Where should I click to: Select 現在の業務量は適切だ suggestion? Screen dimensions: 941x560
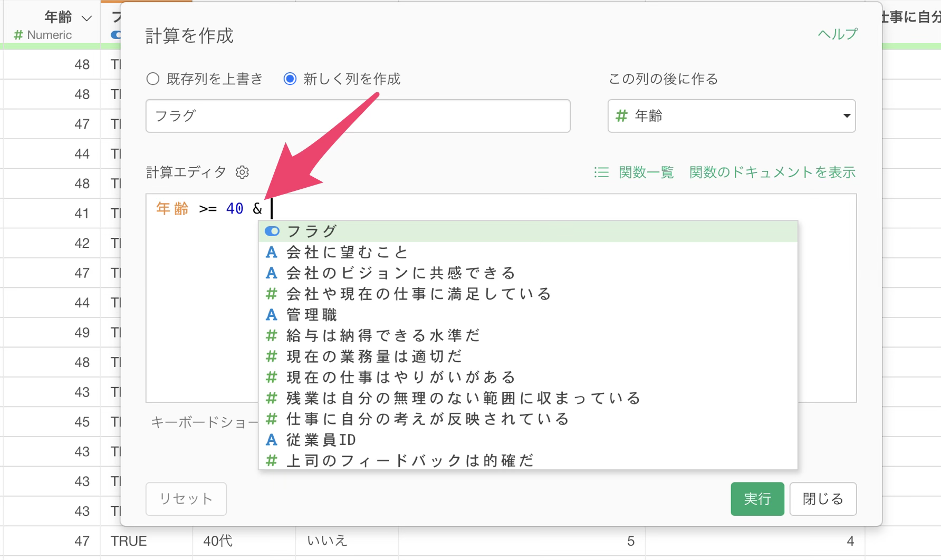point(373,356)
